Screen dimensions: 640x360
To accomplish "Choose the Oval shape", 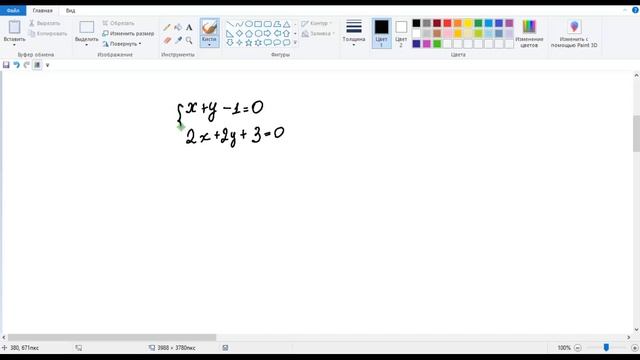I will coord(249,24).
